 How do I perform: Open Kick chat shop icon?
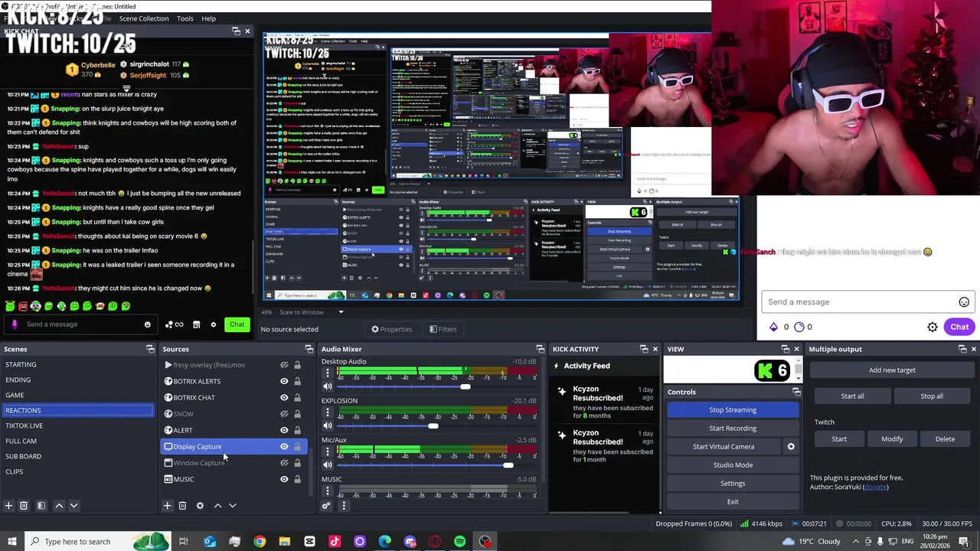(197, 324)
